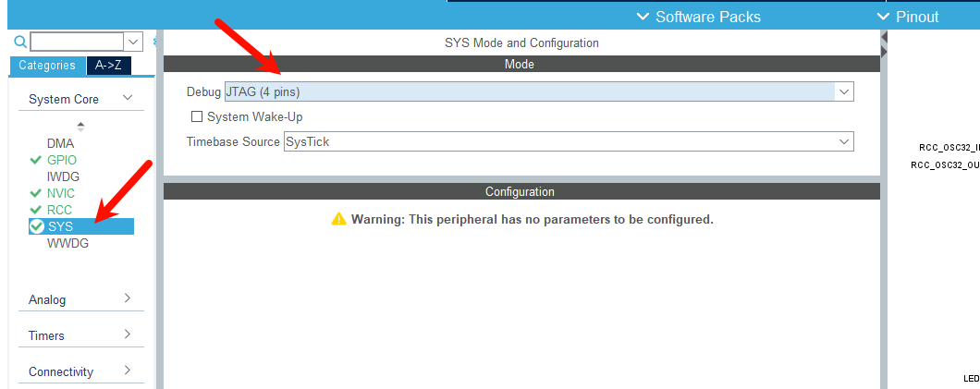This screenshot has height=389, width=980.
Task: Click the no-parameters warning message text
Action: click(x=532, y=220)
